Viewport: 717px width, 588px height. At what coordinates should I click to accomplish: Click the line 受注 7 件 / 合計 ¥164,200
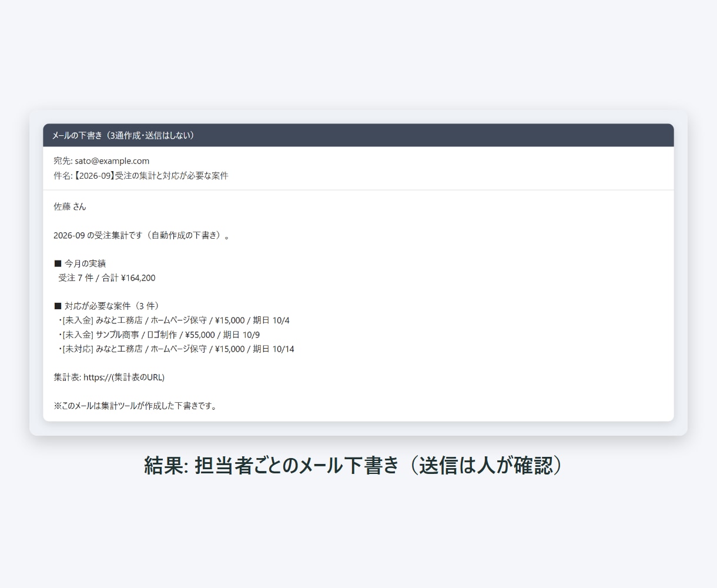(106, 278)
